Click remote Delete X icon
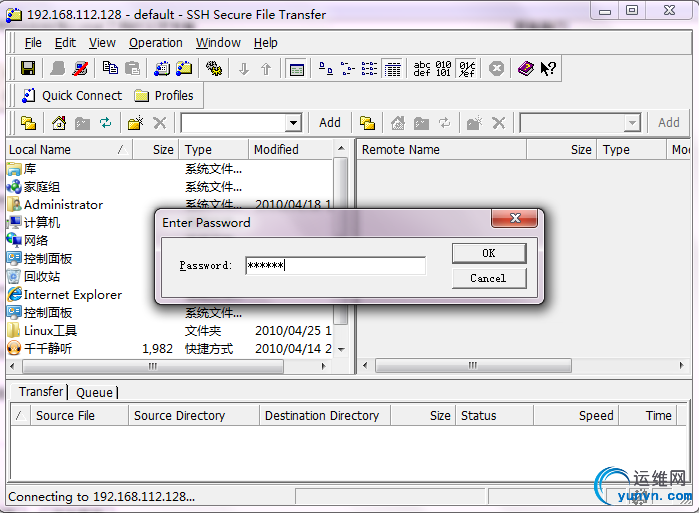699x513 pixels. [x=498, y=123]
